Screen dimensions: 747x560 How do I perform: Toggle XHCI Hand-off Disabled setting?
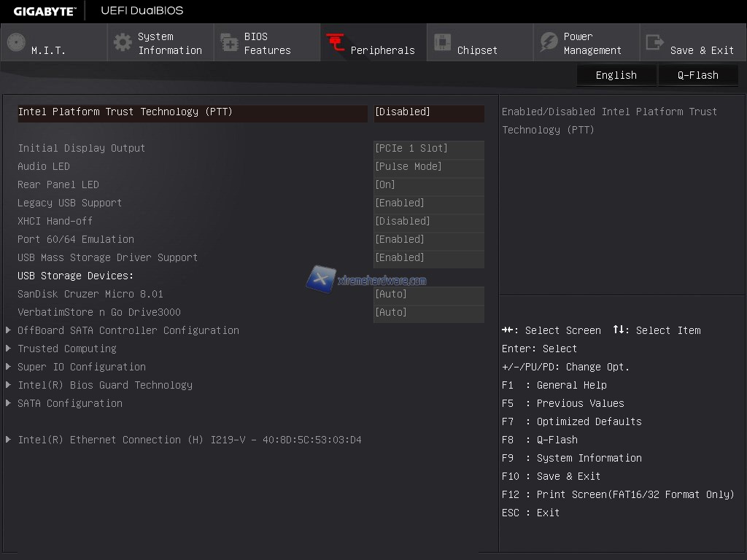428,222
